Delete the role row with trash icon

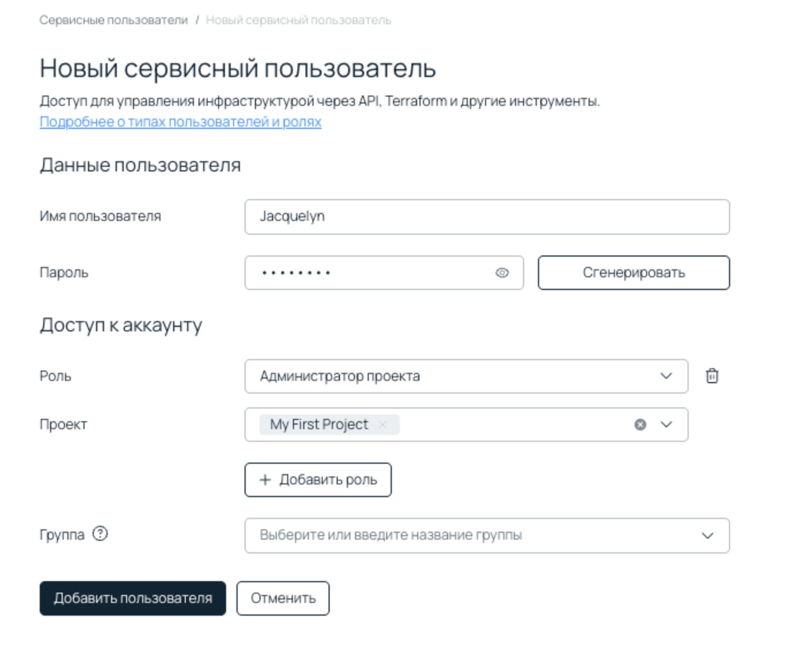(712, 376)
